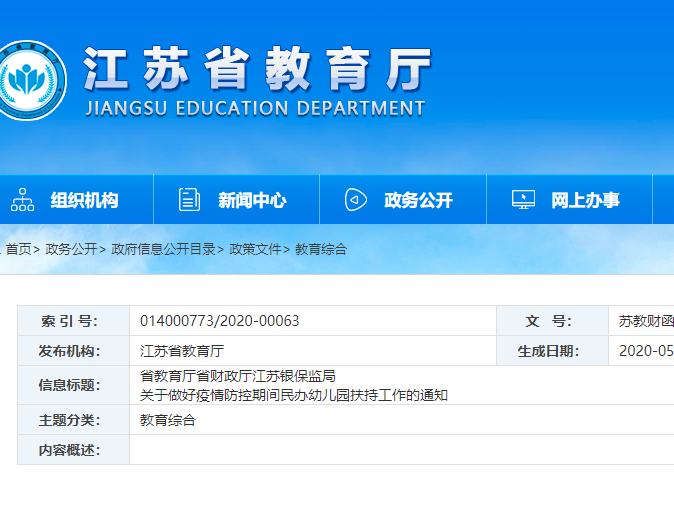Click the monitor icon beside 网上办事
This screenshot has height=505, width=674.
click(x=523, y=199)
